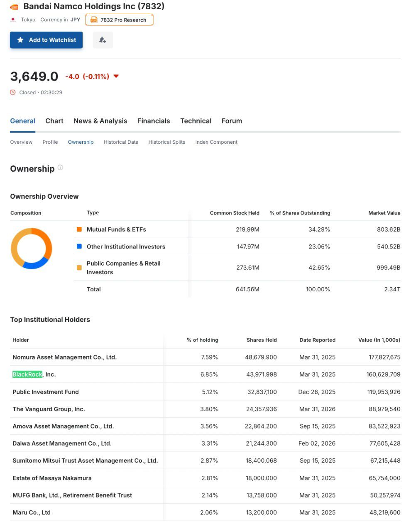This screenshot has width=411, height=532.
Task: Click the Ownership info circle icon
Action: (60, 167)
